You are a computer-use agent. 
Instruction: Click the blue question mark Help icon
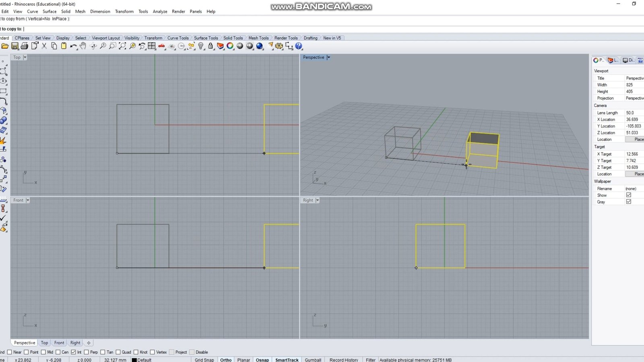(299, 46)
